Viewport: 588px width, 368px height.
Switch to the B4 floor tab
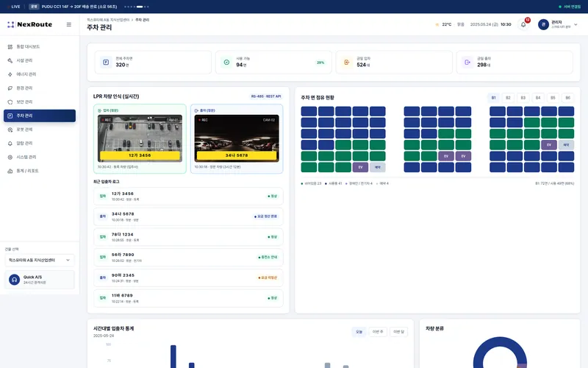(x=538, y=98)
